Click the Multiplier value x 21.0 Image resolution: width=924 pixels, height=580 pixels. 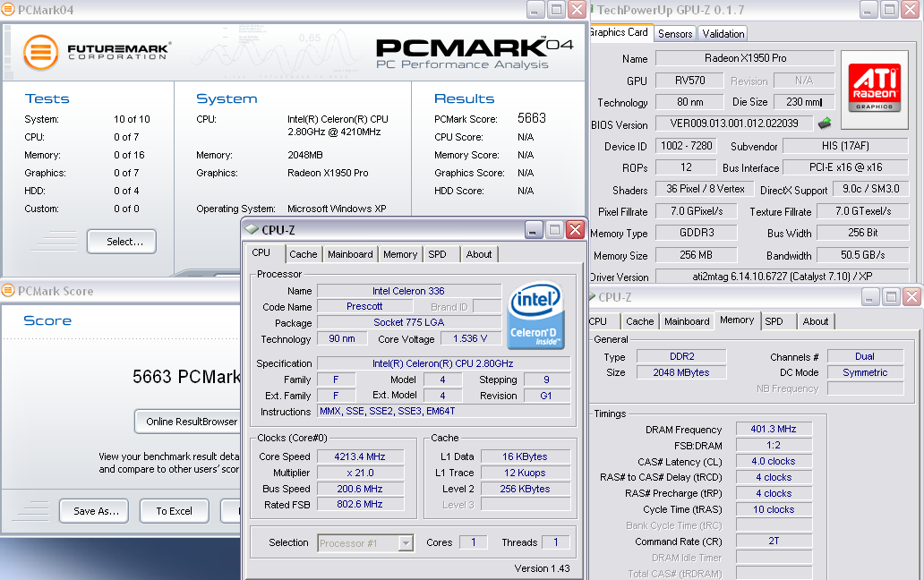(360, 473)
